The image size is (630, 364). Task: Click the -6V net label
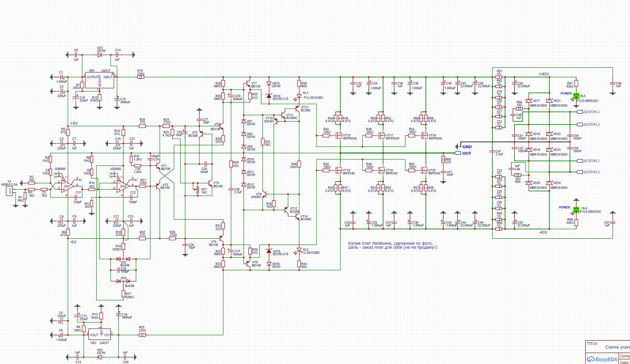(x=73, y=242)
